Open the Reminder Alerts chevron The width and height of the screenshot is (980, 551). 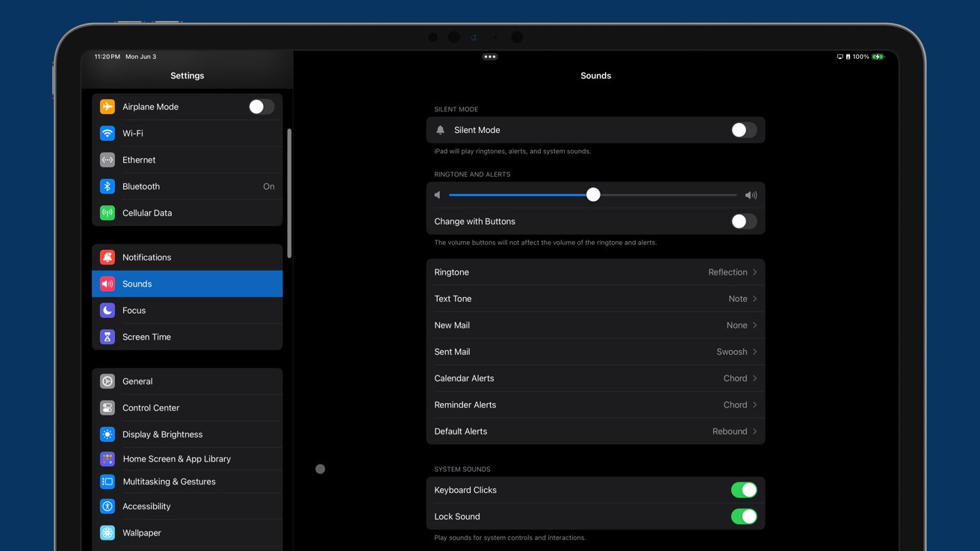755,405
